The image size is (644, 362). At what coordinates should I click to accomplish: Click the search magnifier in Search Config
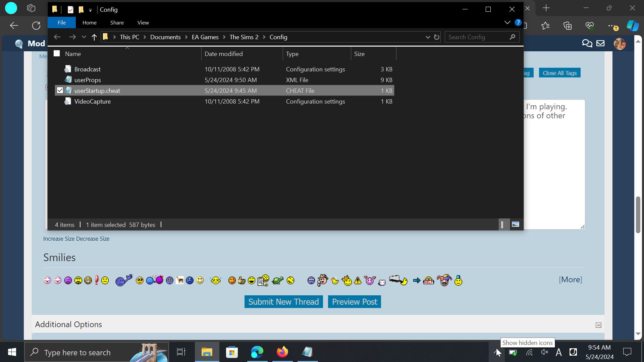point(512,37)
